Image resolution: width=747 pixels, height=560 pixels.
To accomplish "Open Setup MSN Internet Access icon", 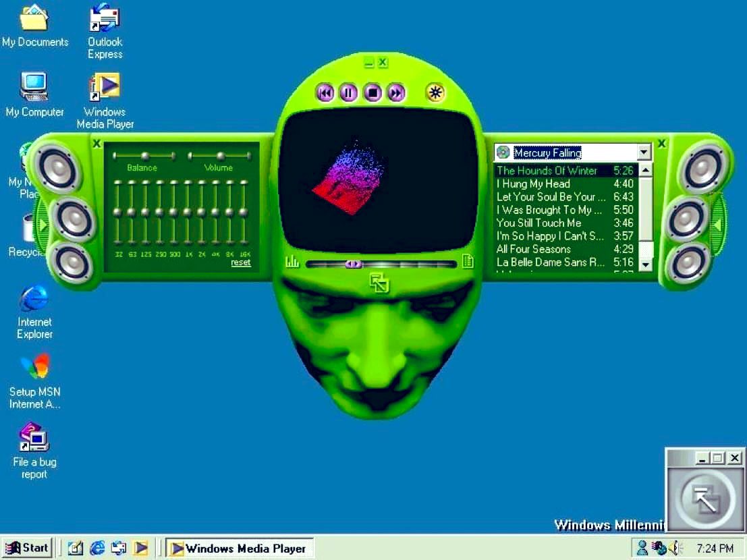I will (35, 382).
